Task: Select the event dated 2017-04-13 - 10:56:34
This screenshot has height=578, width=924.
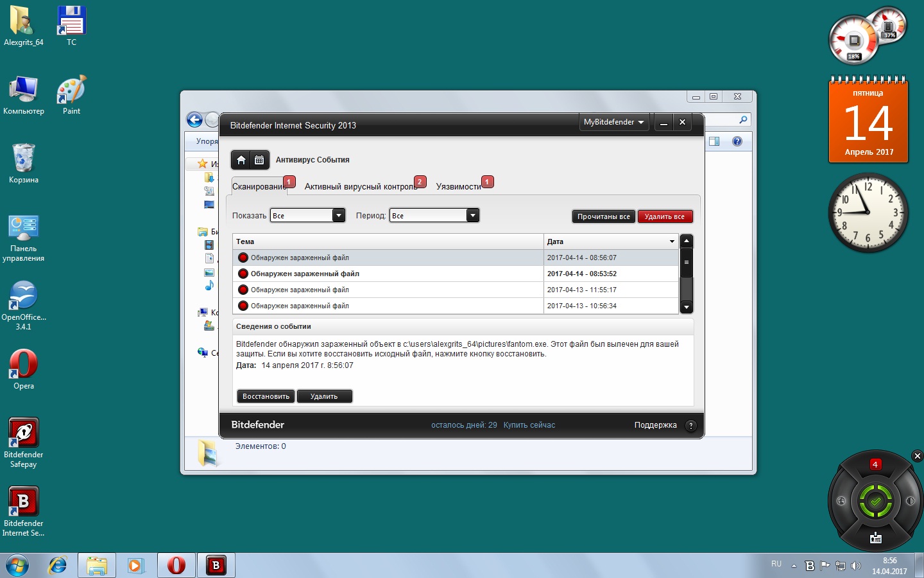Action: coord(456,306)
